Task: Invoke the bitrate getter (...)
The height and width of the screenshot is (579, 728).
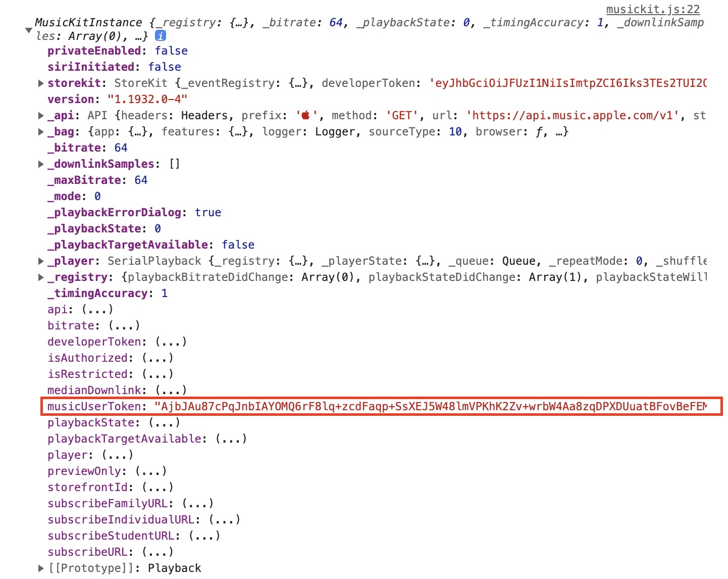Action: coord(124,325)
